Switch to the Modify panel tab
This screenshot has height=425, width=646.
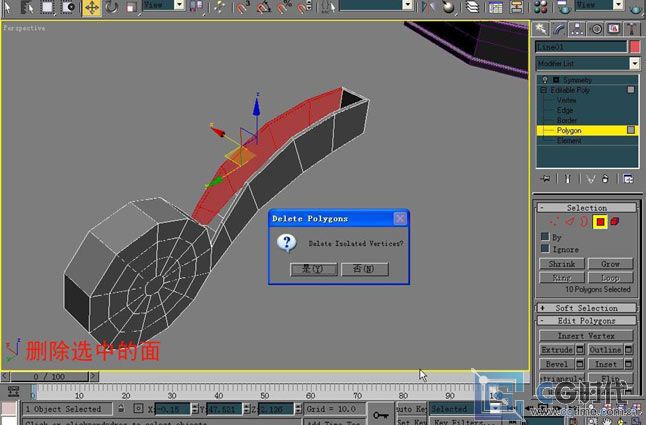(x=559, y=29)
